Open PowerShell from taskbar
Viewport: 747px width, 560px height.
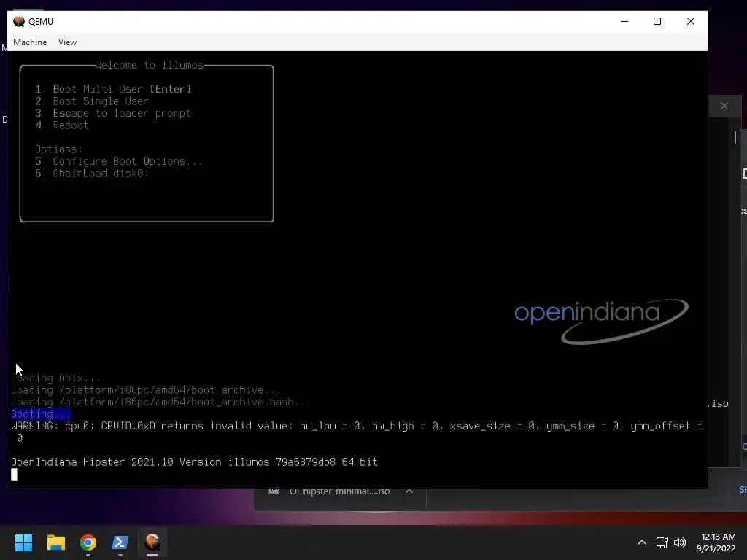click(x=120, y=542)
